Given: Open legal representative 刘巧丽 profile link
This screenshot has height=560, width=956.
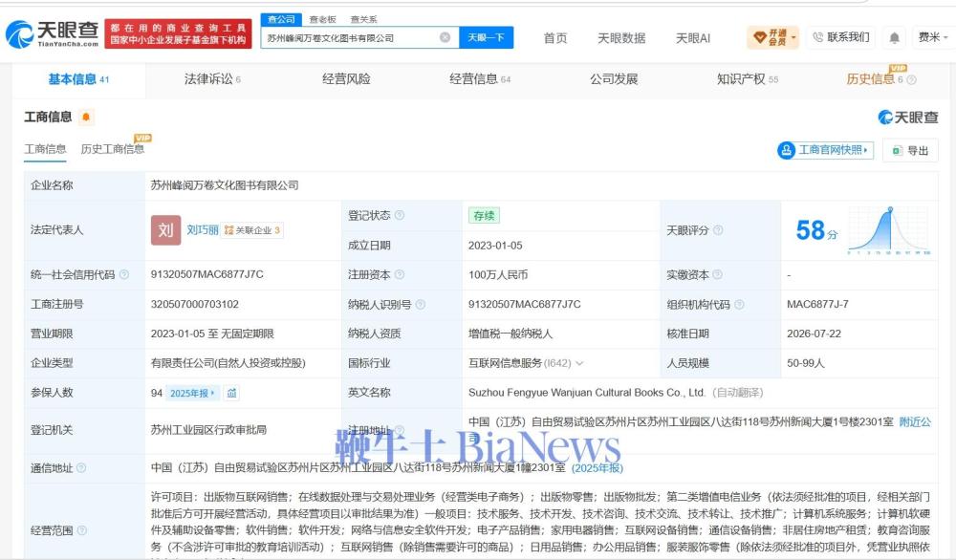Looking at the screenshot, I should (x=203, y=230).
